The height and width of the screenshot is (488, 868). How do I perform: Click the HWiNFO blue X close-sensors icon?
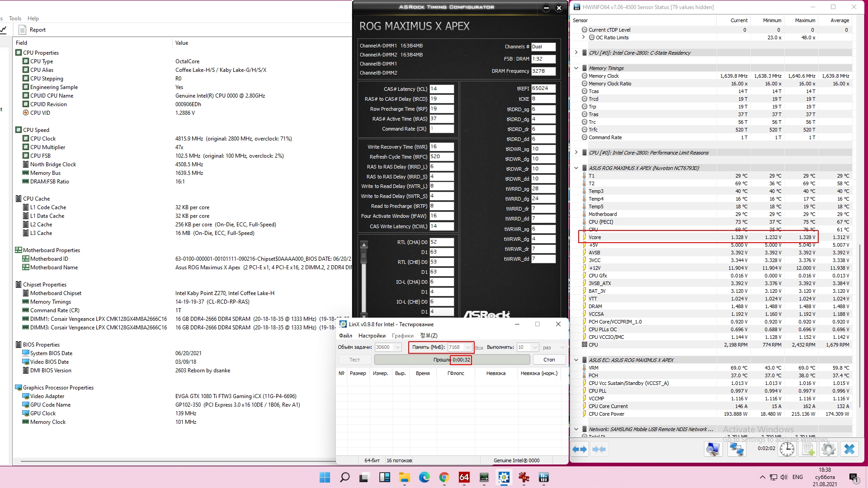point(849,449)
